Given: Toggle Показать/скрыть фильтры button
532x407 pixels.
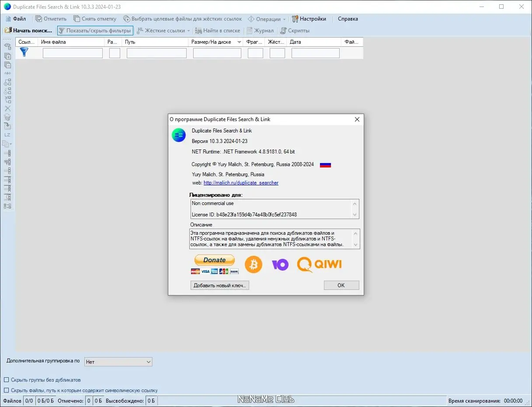Looking at the screenshot, I should [x=95, y=31].
